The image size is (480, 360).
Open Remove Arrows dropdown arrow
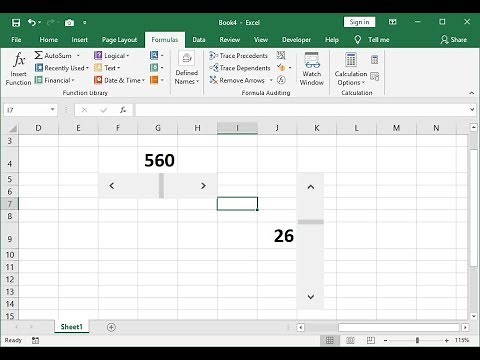(271, 80)
